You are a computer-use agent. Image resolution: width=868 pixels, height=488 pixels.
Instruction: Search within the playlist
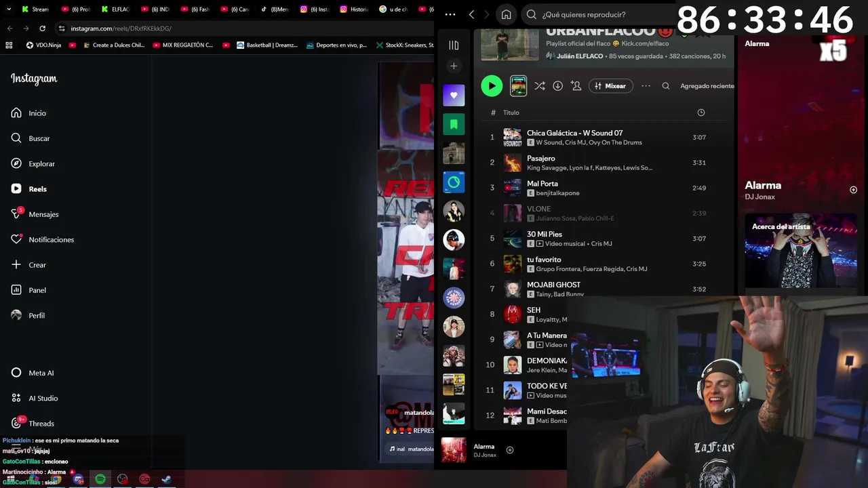pyautogui.click(x=665, y=86)
